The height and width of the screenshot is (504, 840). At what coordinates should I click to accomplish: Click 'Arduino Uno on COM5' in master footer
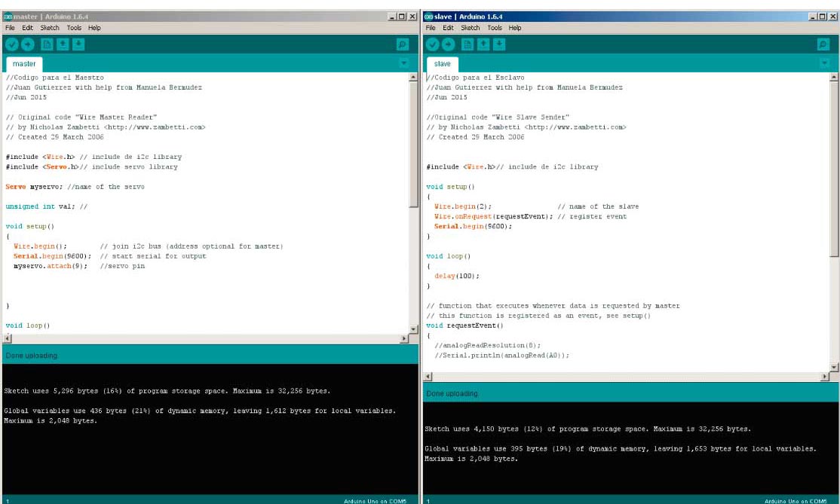pyautogui.click(x=375, y=501)
